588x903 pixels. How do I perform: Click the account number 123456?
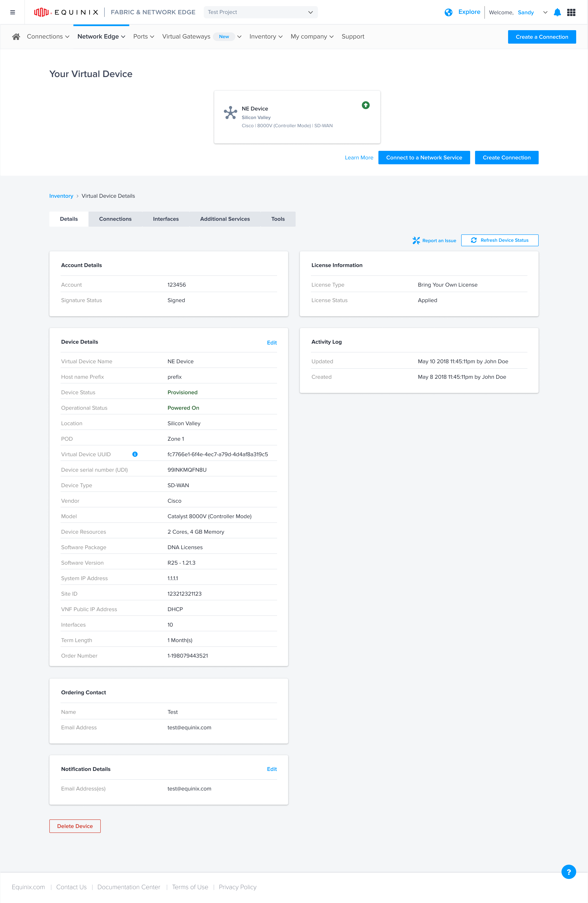point(177,285)
